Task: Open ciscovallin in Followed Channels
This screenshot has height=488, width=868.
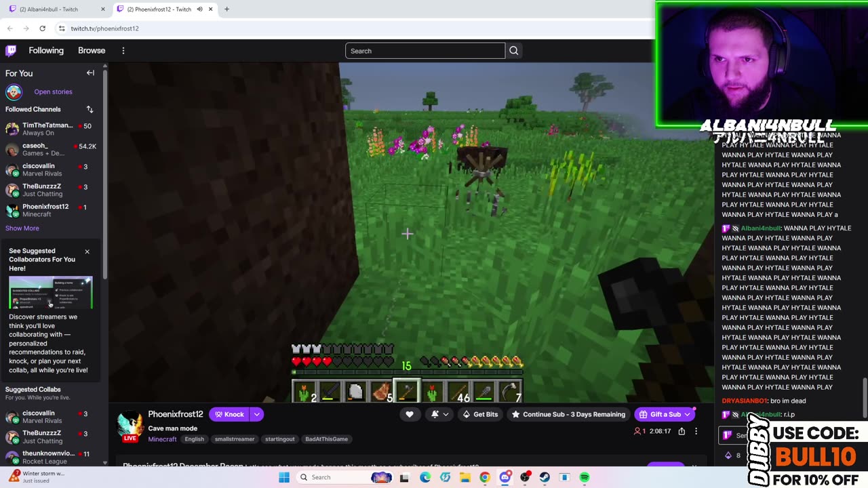Action: 51,169
